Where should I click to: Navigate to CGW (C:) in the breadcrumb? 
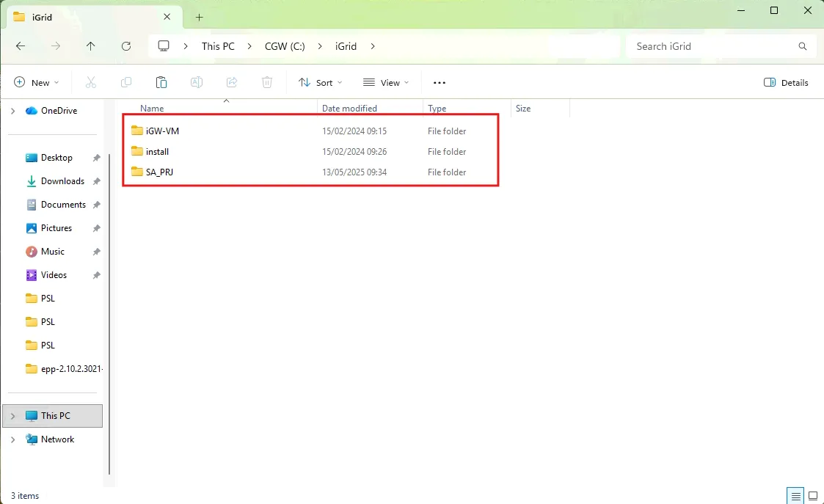285,46
